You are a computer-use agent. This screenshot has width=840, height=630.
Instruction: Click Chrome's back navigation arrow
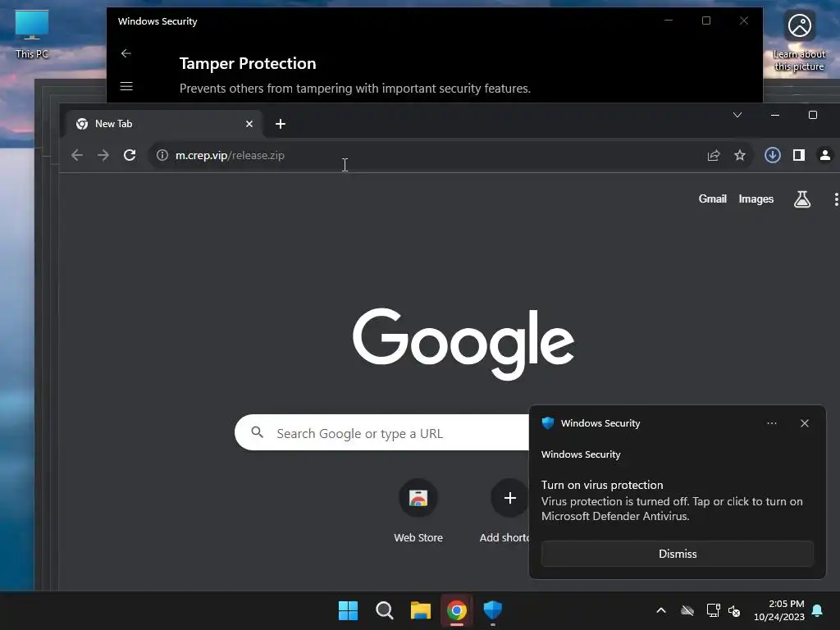77,155
